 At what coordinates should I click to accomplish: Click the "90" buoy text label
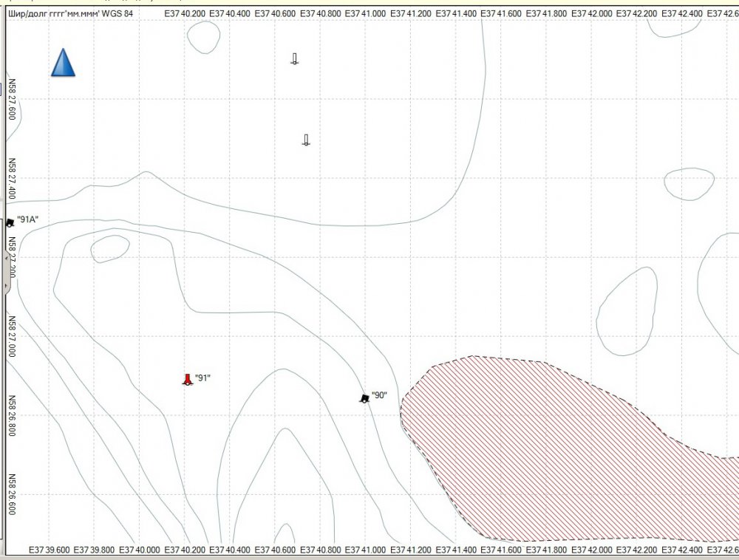coord(379,395)
